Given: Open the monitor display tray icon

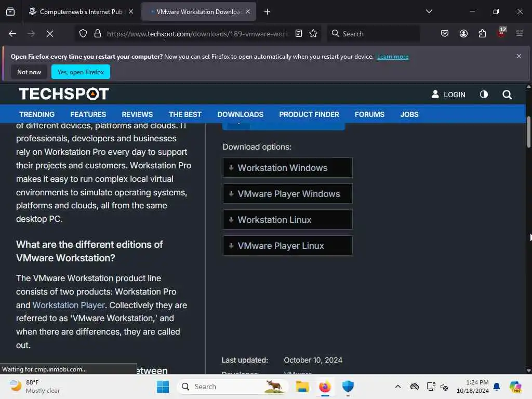Looking at the screenshot, I should click(x=431, y=387).
